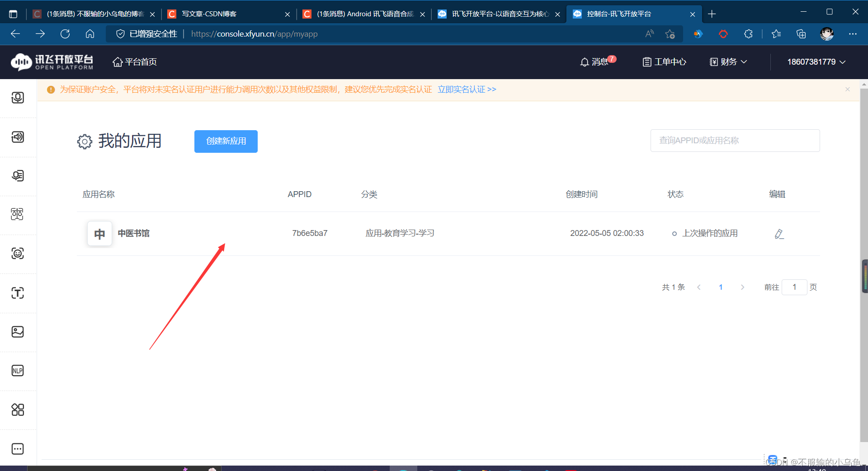Image resolution: width=868 pixels, height=471 pixels.
Task: Open 工单中心 in the header
Action: click(x=665, y=62)
